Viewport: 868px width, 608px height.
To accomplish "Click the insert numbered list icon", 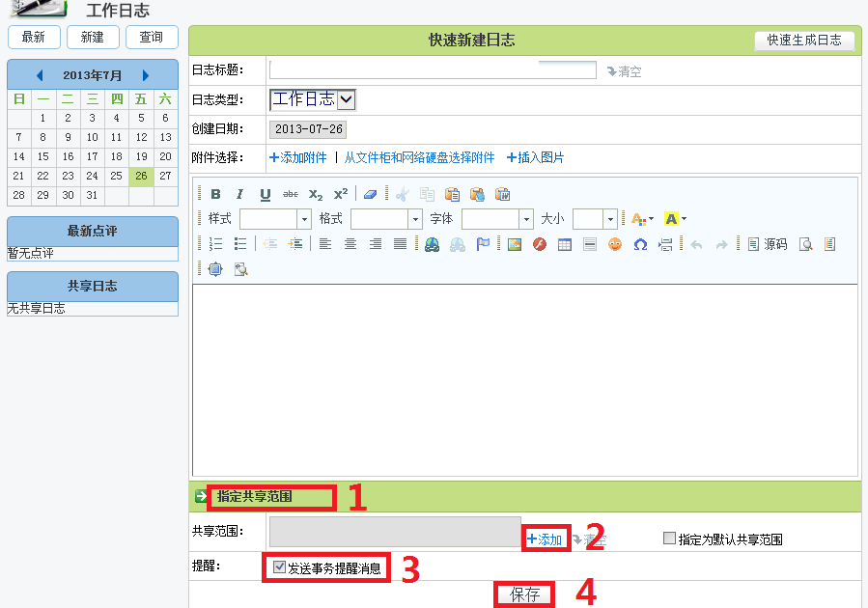I will (215, 244).
